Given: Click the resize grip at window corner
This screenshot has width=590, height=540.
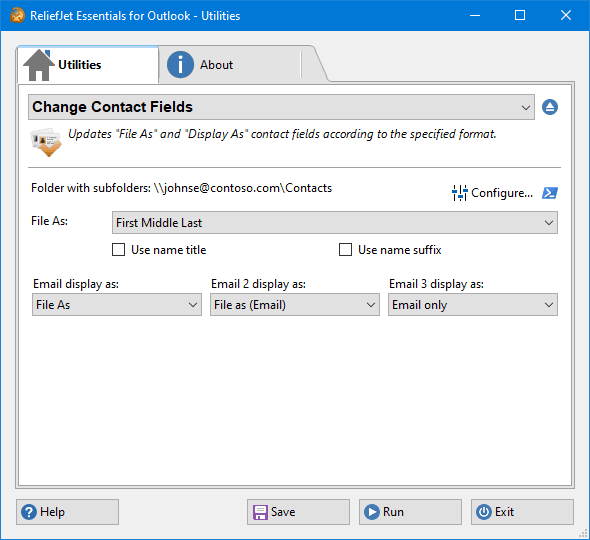Looking at the screenshot, I should tap(583, 533).
